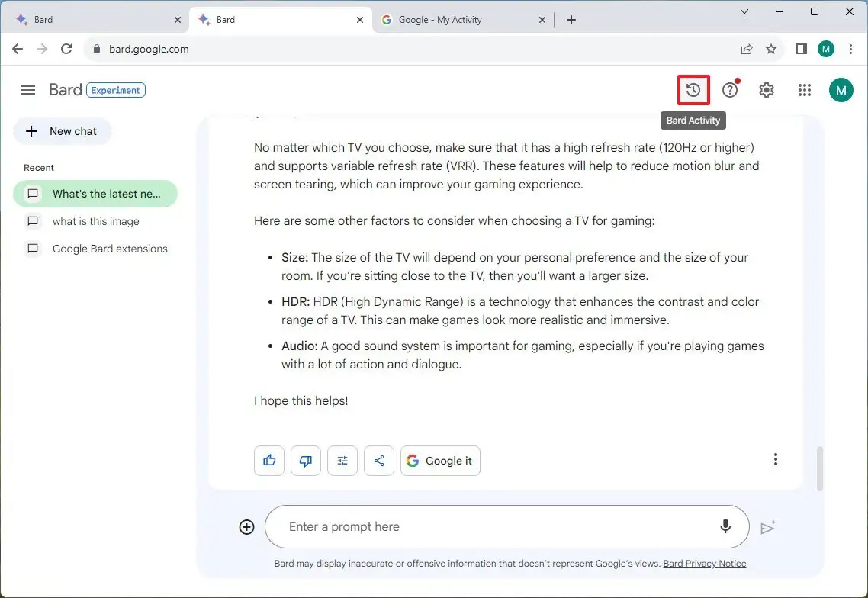Go back in browser history
The height and width of the screenshot is (598, 868).
18,49
